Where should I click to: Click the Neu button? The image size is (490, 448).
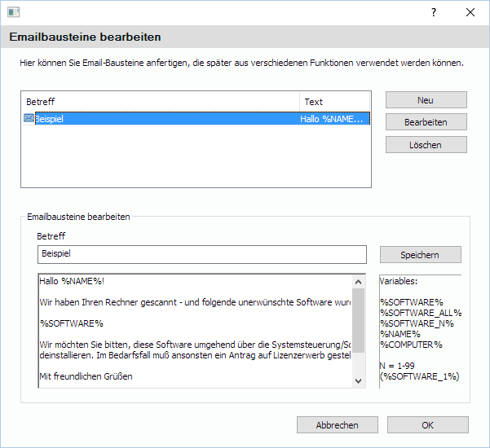426,100
